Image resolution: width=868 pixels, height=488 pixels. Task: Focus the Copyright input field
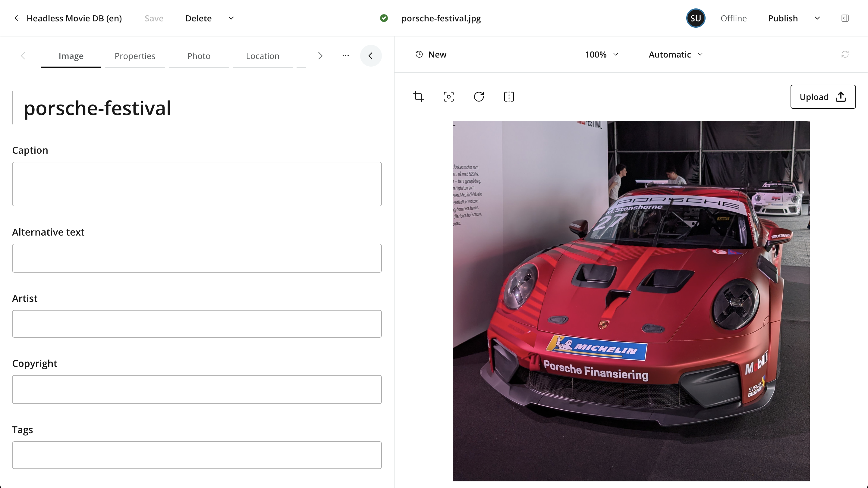(197, 390)
